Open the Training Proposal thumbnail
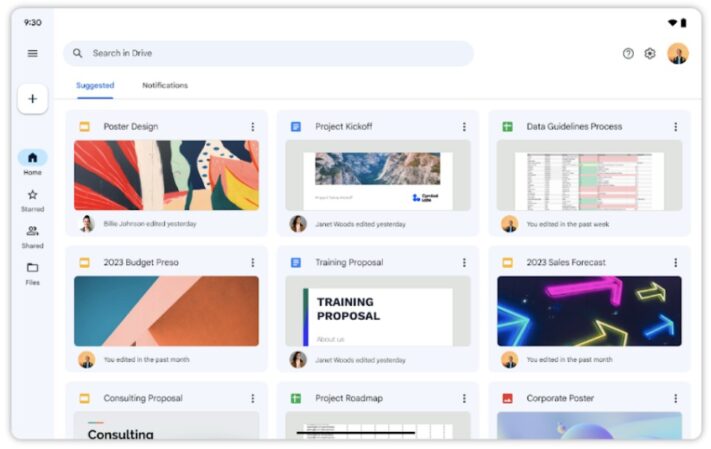Screen dimensions: 711x449 [378, 311]
